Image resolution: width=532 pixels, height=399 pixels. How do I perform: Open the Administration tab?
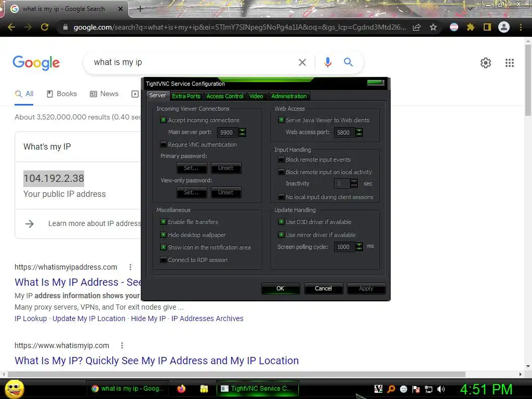tap(289, 96)
